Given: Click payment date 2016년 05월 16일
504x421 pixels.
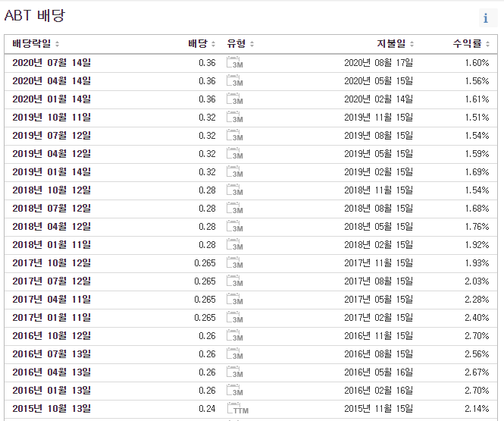Looking at the screenshot, I should pos(378,372).
